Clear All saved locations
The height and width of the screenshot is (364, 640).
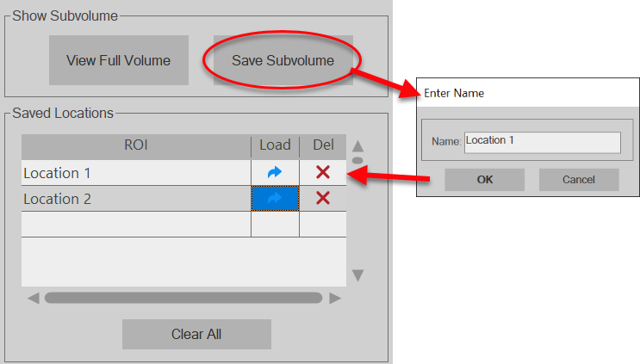tap(196, 334)
